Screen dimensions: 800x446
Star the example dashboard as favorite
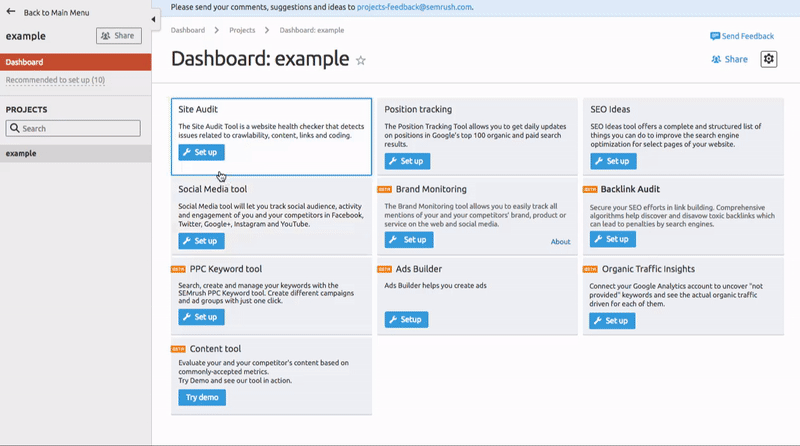coord(361,61)
